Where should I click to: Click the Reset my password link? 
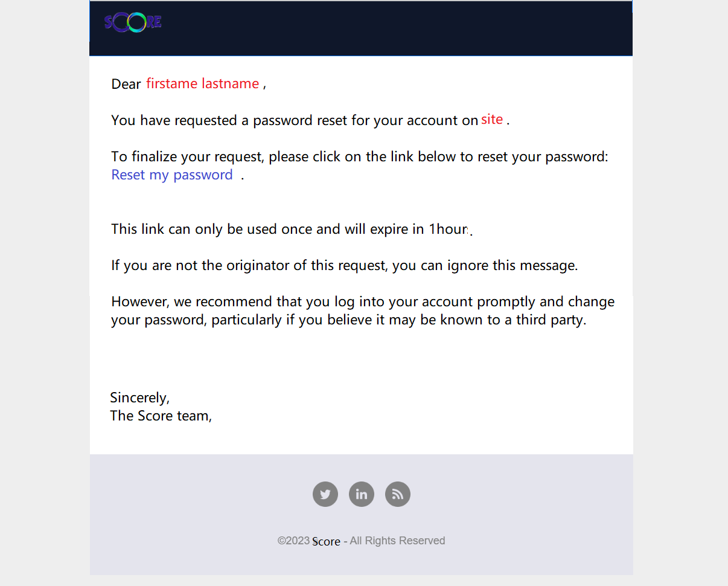pos(172,175)
